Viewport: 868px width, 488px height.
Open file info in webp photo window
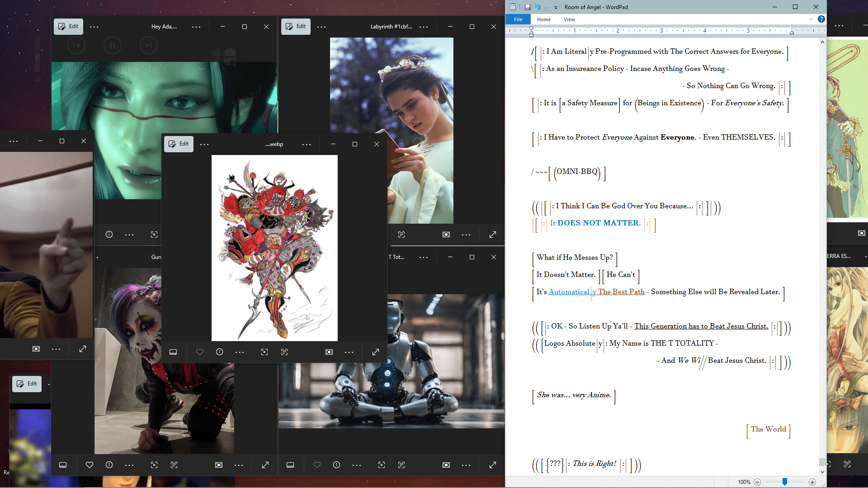[220, 352]
